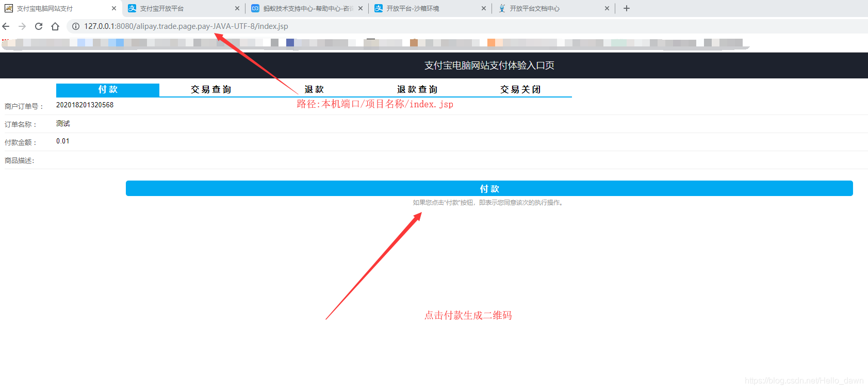Switch to the 开放平台-沙箱环境 browser tab
This screenshot has height=390, width=868.
(431, 8)
